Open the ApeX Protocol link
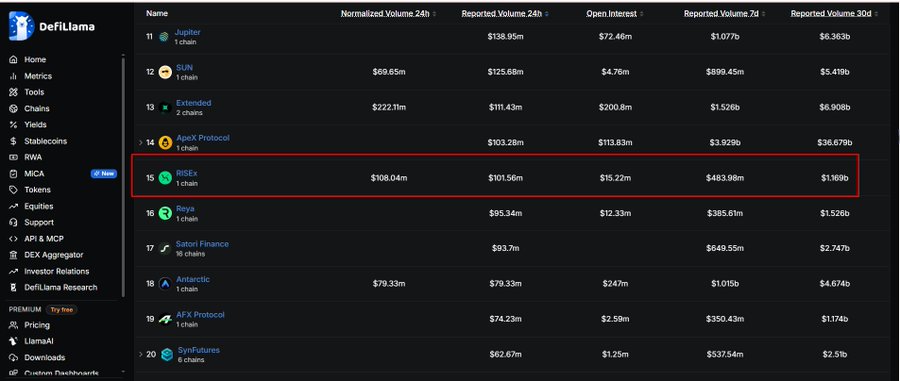The width and height of the screenshot is (900, 381). (x=203, y=138)
